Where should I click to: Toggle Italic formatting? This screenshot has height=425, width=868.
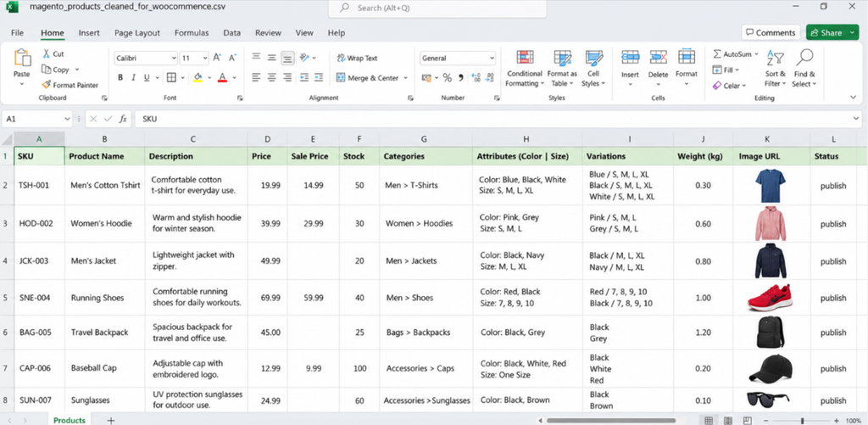coord(133,77)
